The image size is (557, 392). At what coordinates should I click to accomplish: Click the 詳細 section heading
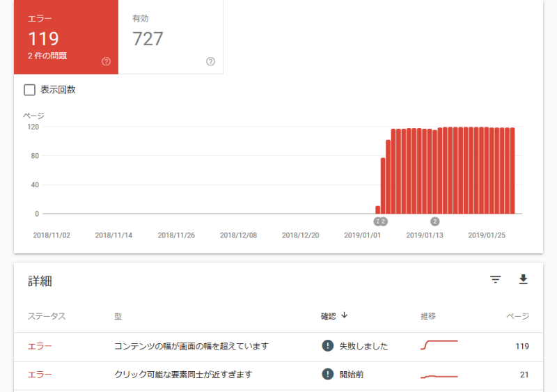tap(40, 281)
